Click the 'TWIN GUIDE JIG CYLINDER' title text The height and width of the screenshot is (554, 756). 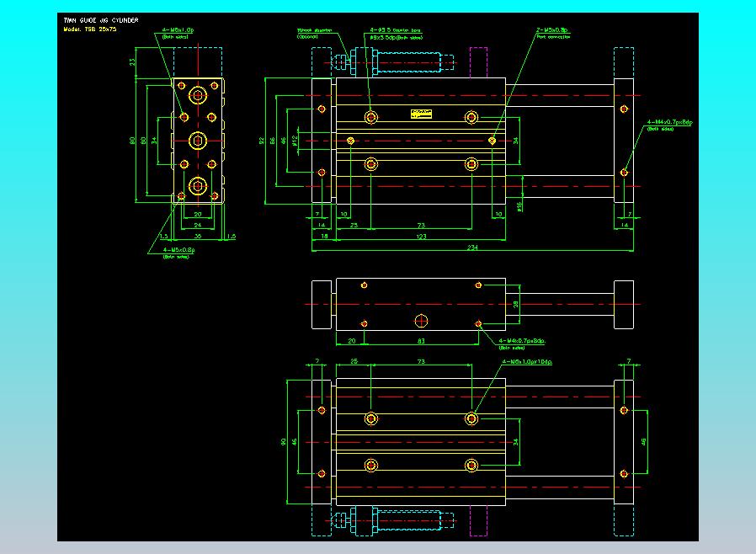101,20
